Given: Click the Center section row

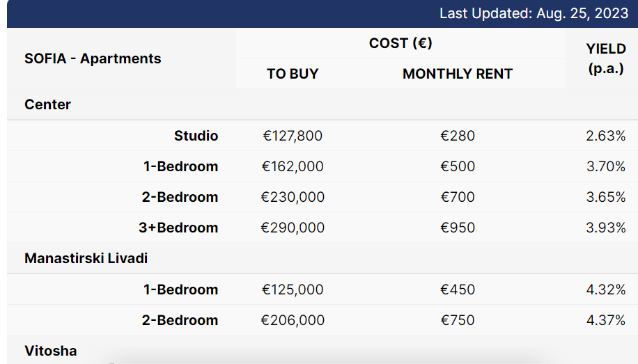Looking at the screenshot, I should (x=48, y=104).
